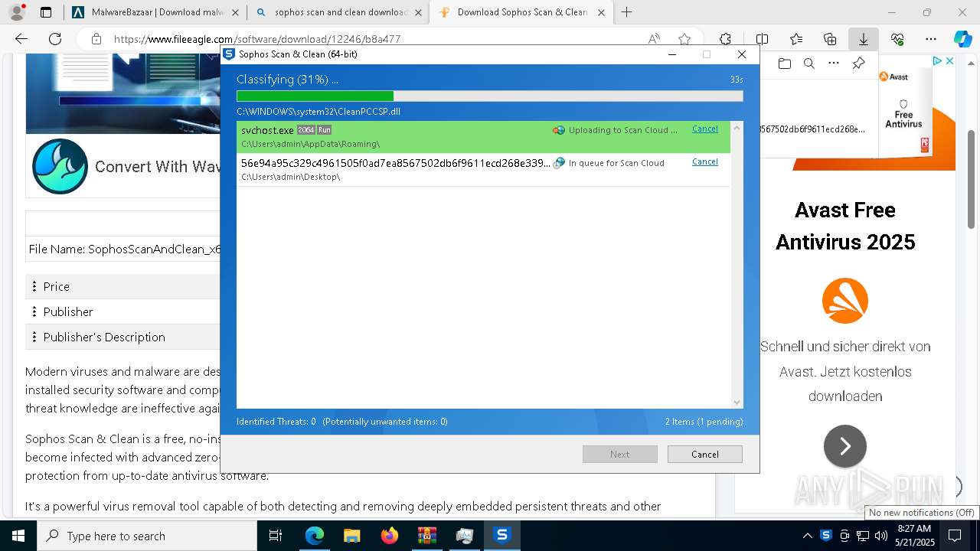Viewport: 980px width, 551px height.
Task: Switch to the MalwareBazaar browser tab
Action: (155, 12)
